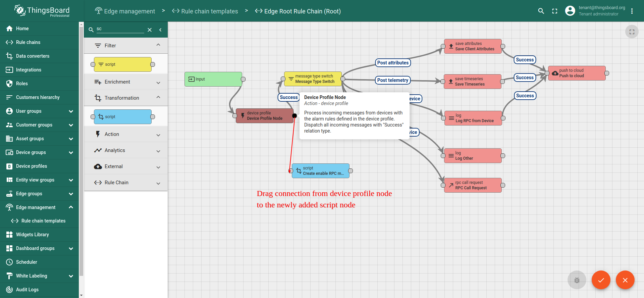
Task: Go to Home in sidebar
Action: [x=39, y=29]
